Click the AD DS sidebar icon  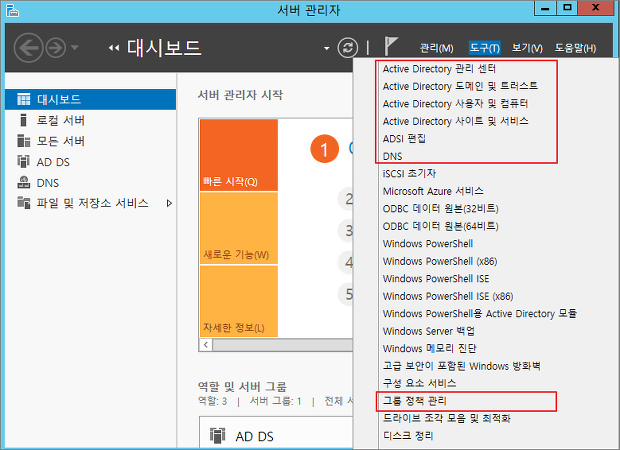[24, 161]
